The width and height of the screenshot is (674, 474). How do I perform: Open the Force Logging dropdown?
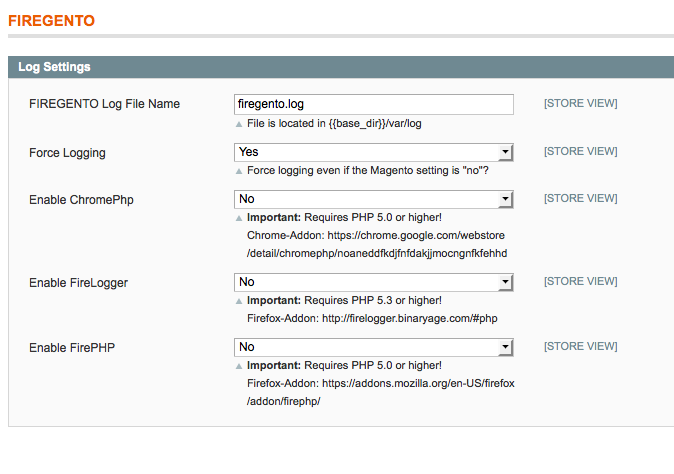click(374, 152)
